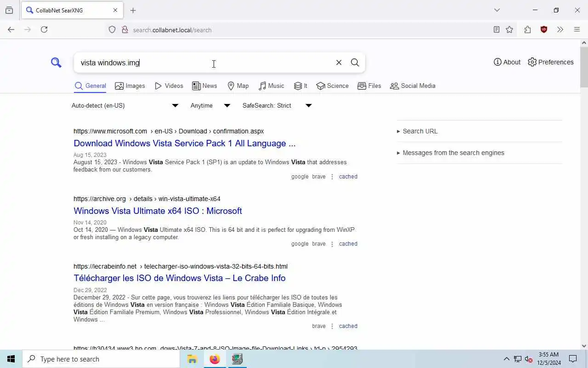Click the google engine label on Microsoft result

pyautogui.click(x=300, y=177)
